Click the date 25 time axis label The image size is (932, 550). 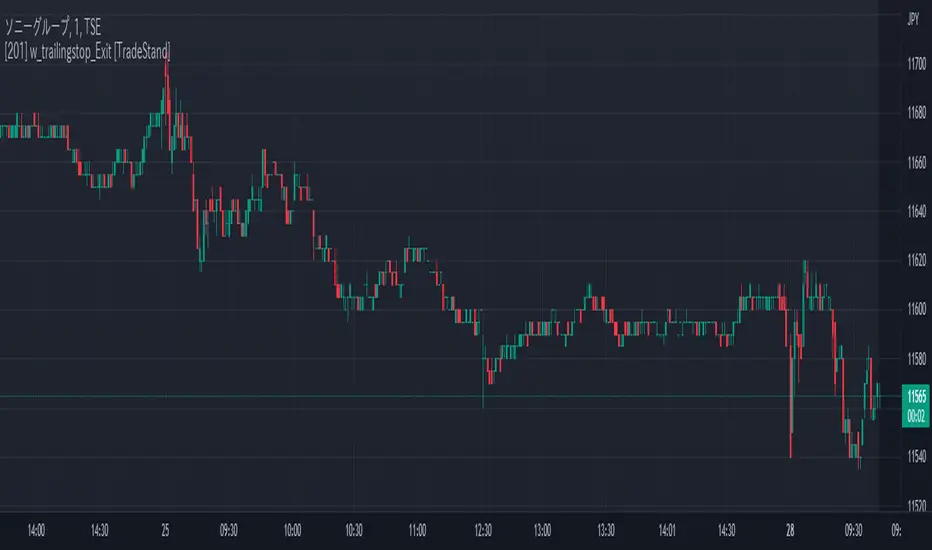165,530
